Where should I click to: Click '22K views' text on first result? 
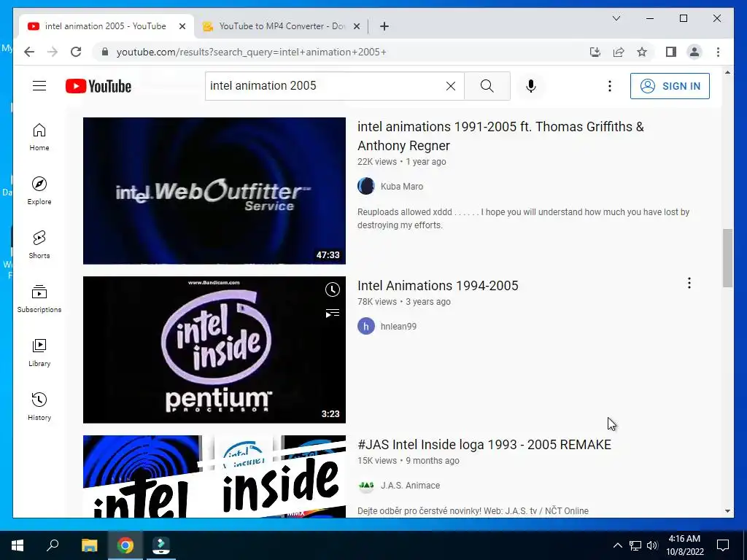pos(377,161)
